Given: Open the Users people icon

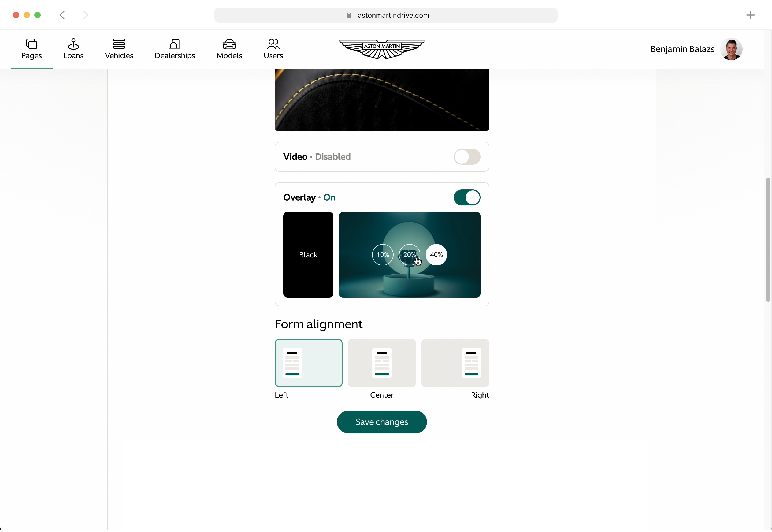Looking at the screenshot, I should 273,44.
